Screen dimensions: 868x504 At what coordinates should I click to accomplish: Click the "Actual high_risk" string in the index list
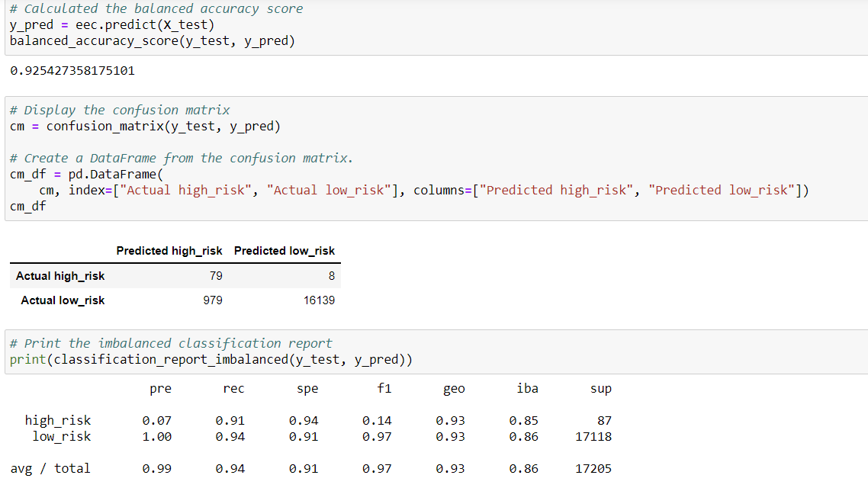click(x=186, y=191)
